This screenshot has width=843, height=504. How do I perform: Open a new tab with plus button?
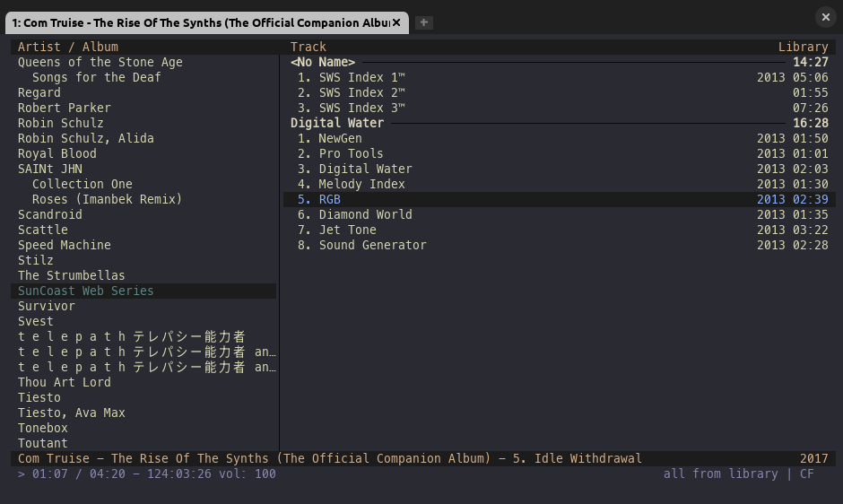[x=423, y=22]
